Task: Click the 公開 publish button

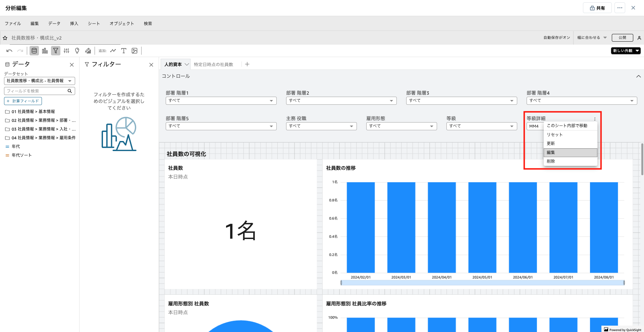Action: tap(622, 38)
